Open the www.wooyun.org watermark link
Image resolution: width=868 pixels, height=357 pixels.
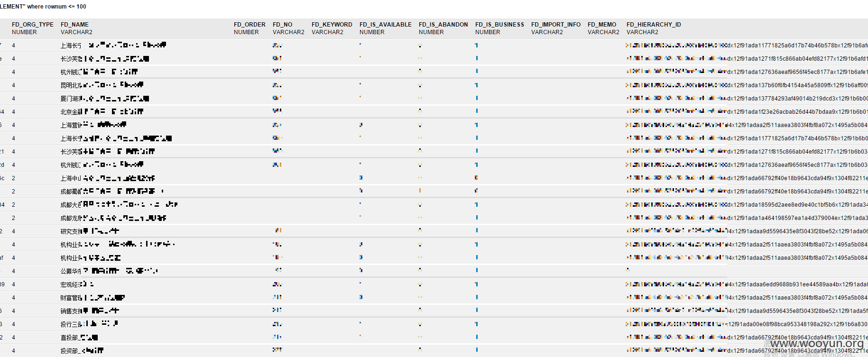pos(817,343)
